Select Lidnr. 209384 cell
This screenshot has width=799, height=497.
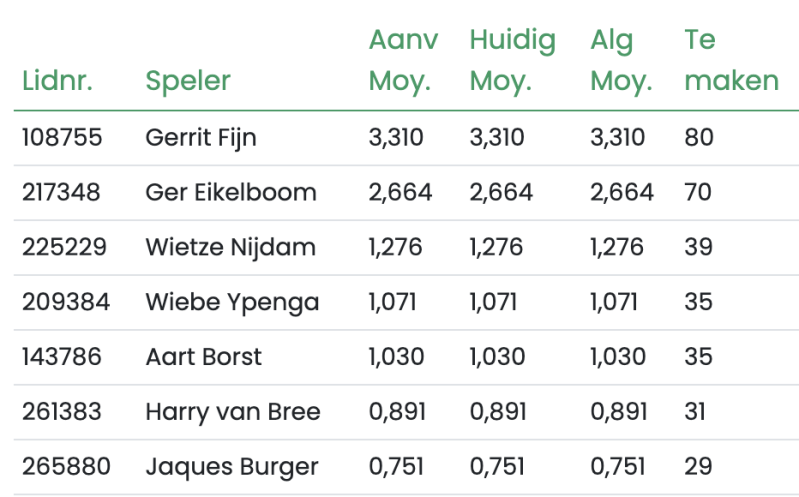click(66, 302)
